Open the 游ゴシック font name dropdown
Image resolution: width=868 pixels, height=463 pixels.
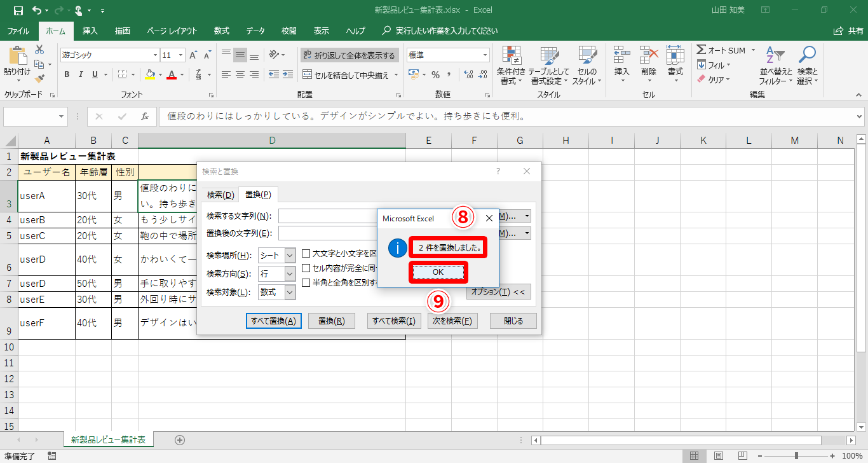point(154,55)
